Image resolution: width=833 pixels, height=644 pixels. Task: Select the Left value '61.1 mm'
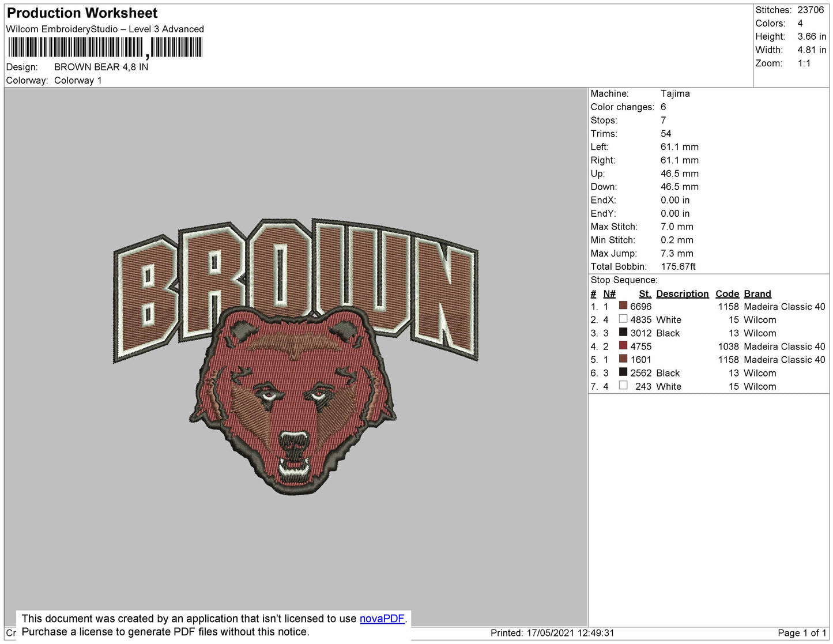tap(680, 146)
